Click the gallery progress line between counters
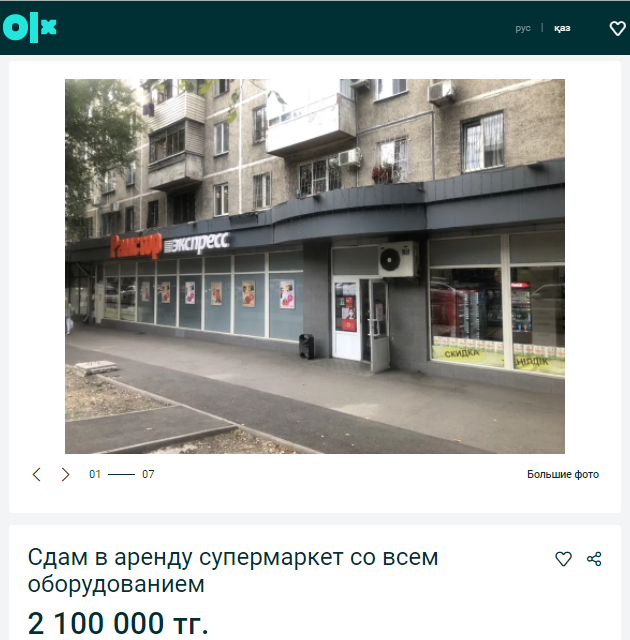The height and width of the screenshot is (640, 630). coord(122,474)
